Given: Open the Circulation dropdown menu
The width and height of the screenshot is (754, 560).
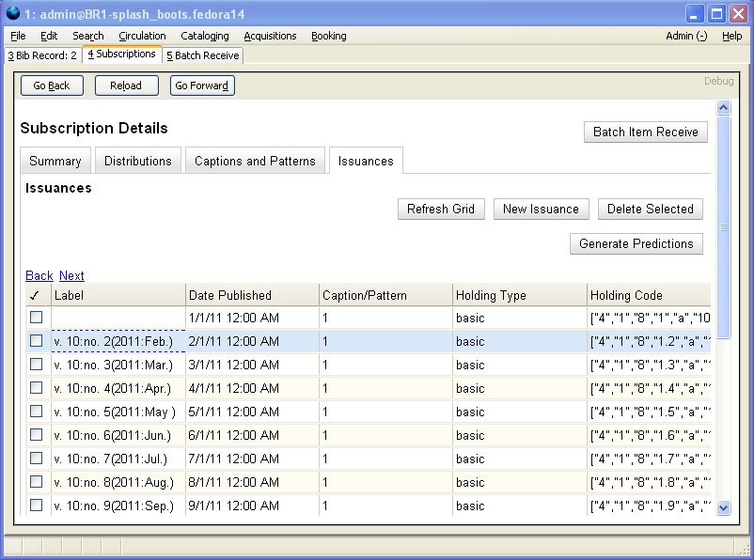Looking at the screenshot, I should point(142,36).
